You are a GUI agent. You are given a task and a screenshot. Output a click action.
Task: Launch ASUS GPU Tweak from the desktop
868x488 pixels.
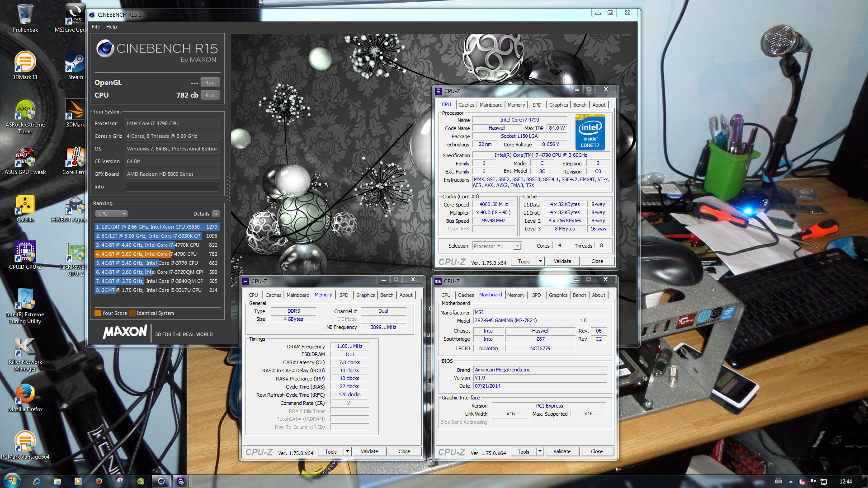click(x=25, y=161)
